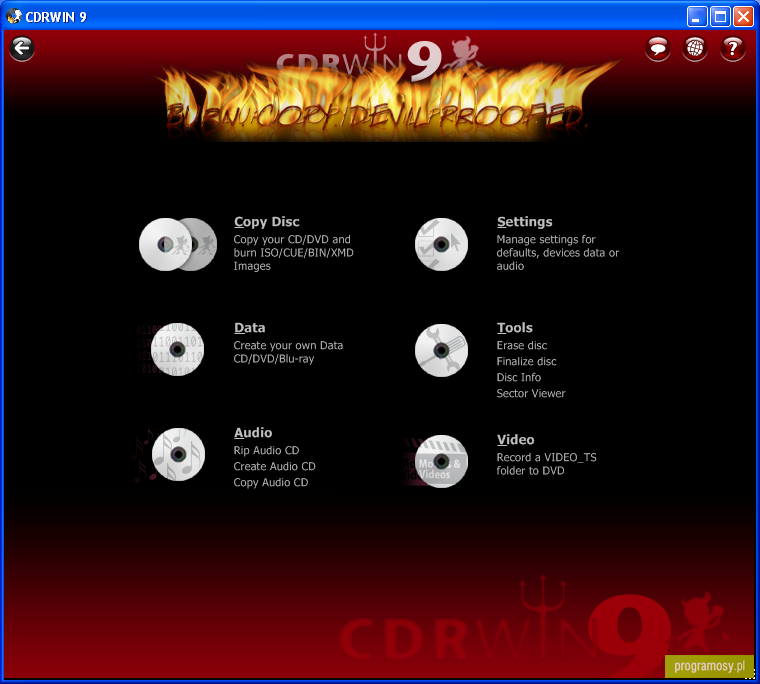Viewport: 760px width, 684px height.
Task: Choose Sector Viewer under Tools
Action: 531,394
